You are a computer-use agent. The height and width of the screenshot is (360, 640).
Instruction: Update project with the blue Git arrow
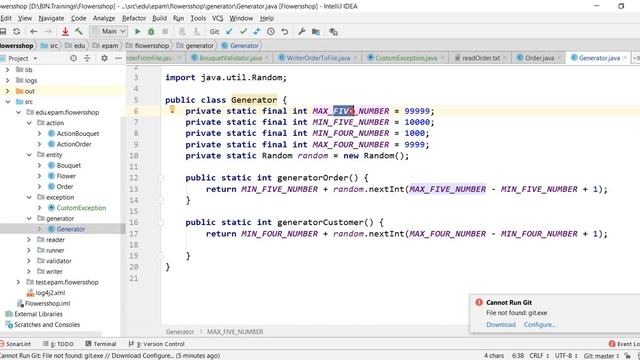point(229,31)
